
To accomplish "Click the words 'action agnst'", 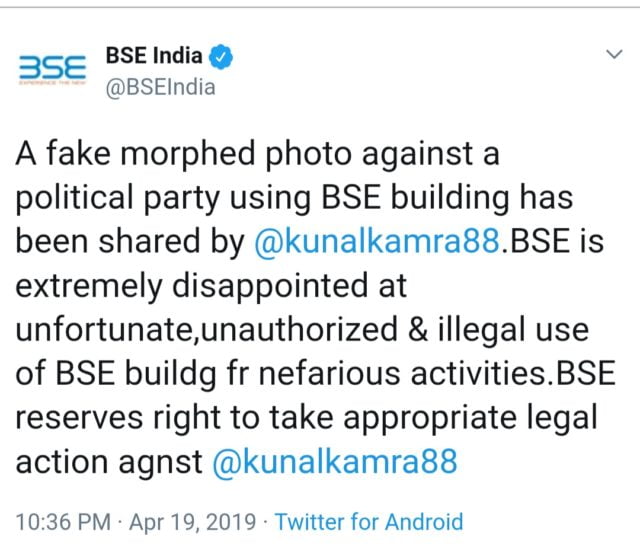I will pyautogui.click(x=108, y=463).
